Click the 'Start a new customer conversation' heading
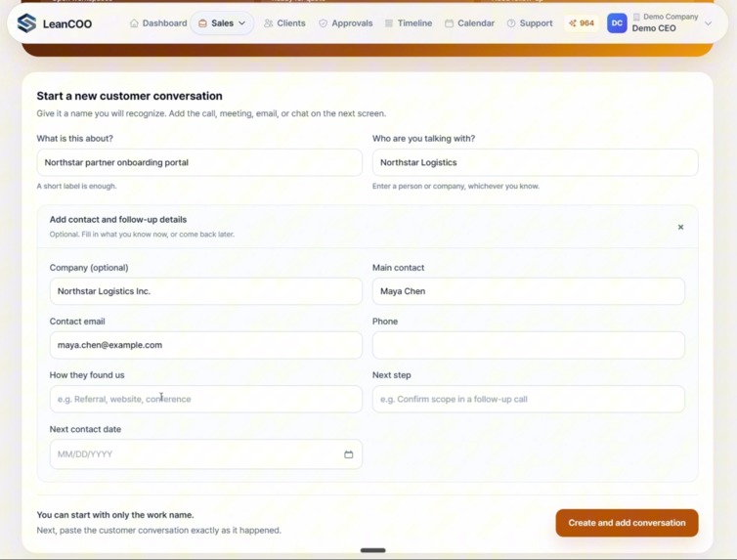The image size is (737, 560). (x=130, y=96)
